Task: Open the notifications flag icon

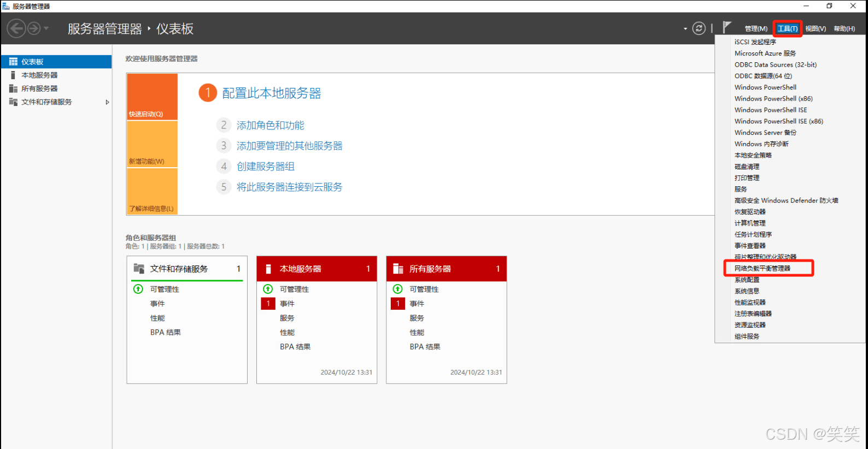Action: (726, 27)
